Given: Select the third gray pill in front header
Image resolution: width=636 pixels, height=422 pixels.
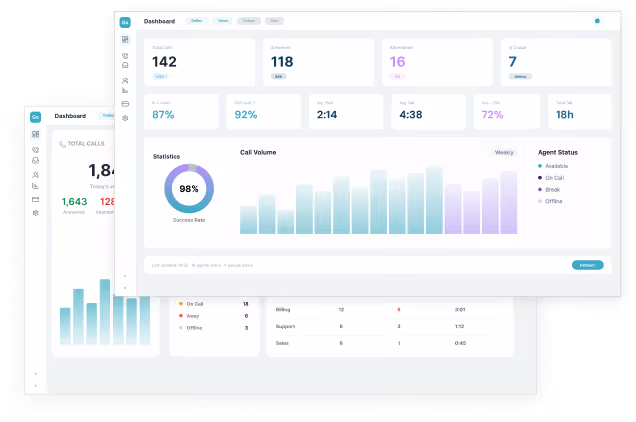Looking at the screenshot, I should [x=249, y=21].
